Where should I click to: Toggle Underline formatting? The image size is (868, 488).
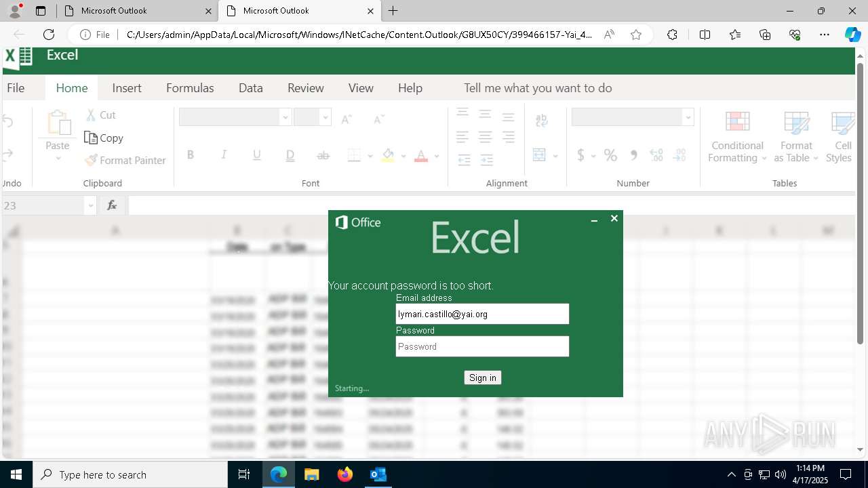point(257,155)
